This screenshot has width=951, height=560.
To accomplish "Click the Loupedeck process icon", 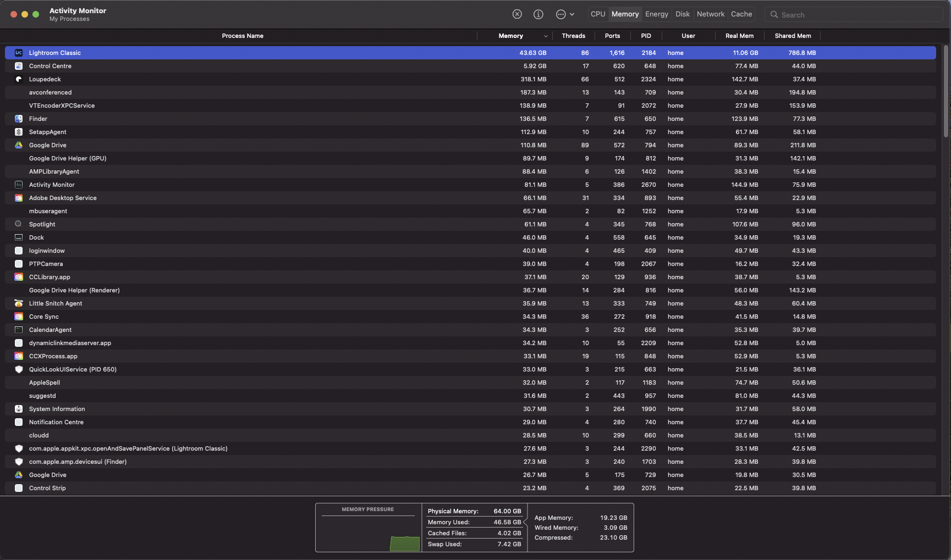I will (19, 79).
